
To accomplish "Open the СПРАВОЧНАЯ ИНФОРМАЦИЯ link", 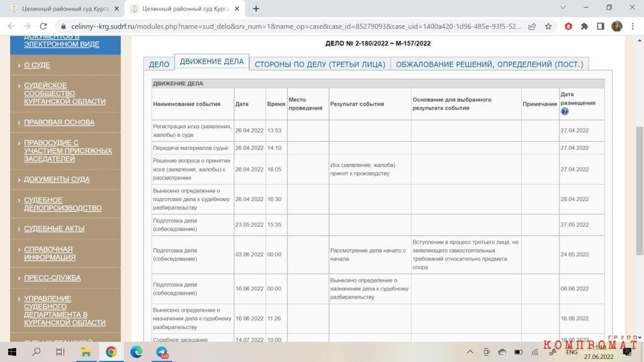I will pos(50,253).
